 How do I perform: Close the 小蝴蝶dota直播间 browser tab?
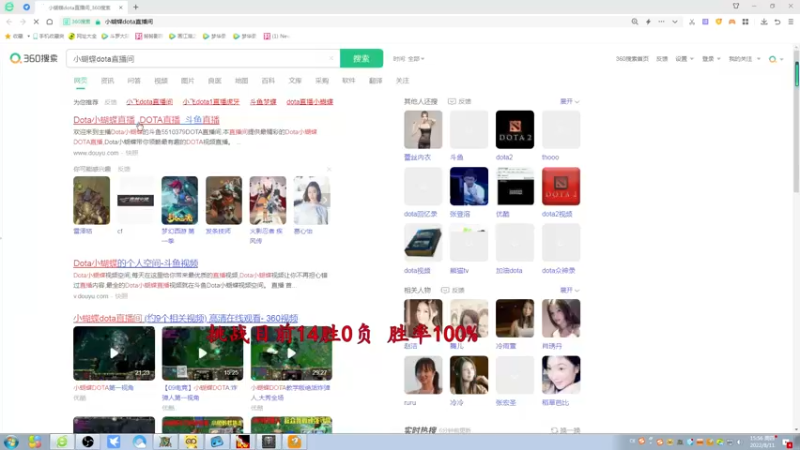120,7
